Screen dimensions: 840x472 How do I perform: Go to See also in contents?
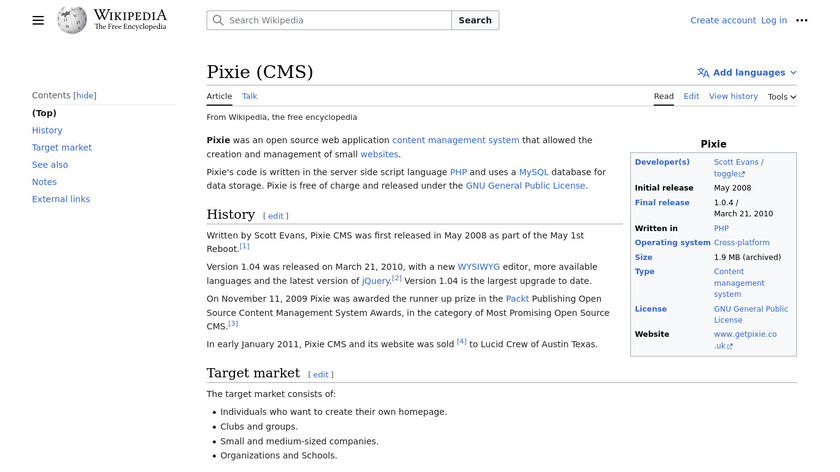click(50, 164)
